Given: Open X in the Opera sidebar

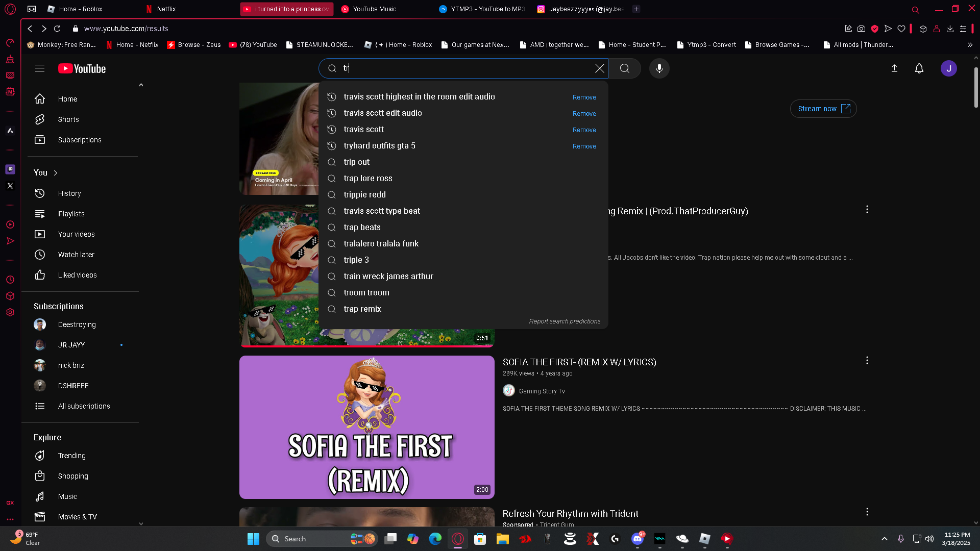Looking at the screenshot, I should point(10,186).
